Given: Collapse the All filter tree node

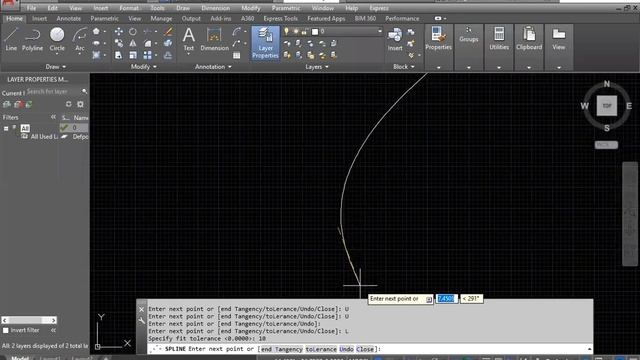Looking at the screenshot, I should [x=6, y=128].
